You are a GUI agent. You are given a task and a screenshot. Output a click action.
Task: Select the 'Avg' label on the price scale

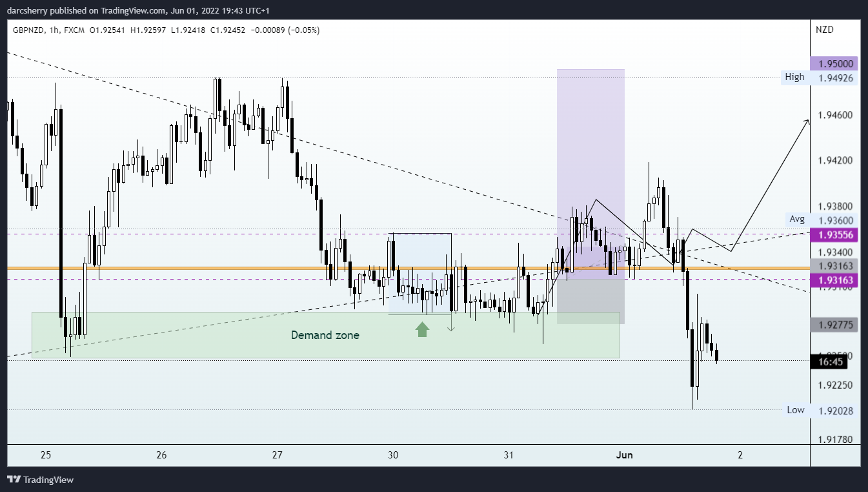click(797, 219)
